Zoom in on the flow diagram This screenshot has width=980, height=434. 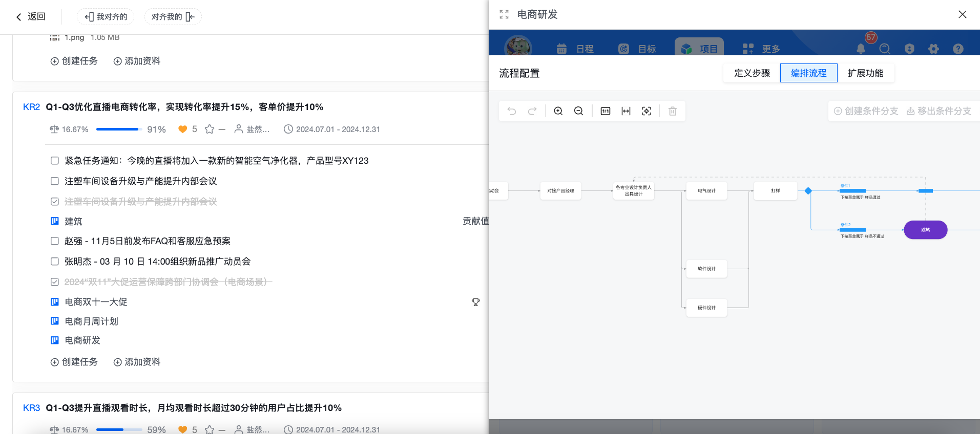point(558,111)
